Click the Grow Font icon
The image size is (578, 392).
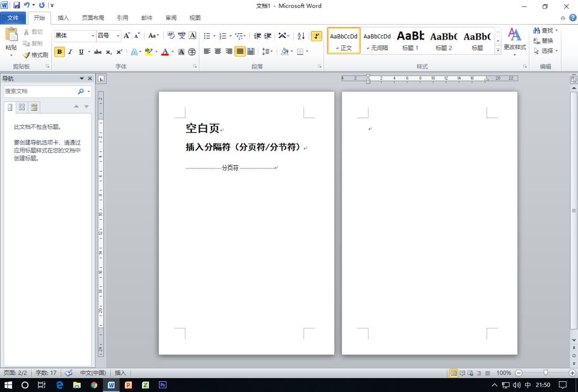127,36
